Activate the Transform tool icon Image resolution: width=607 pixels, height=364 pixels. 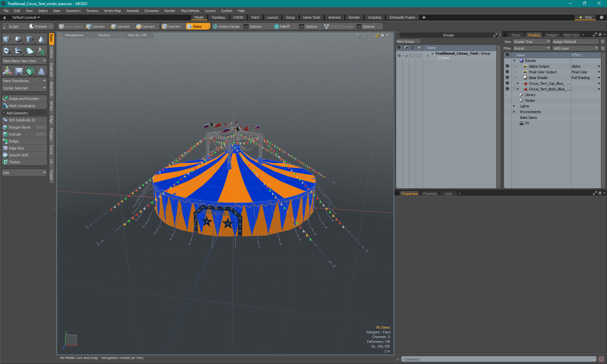[x=7, y=71]
